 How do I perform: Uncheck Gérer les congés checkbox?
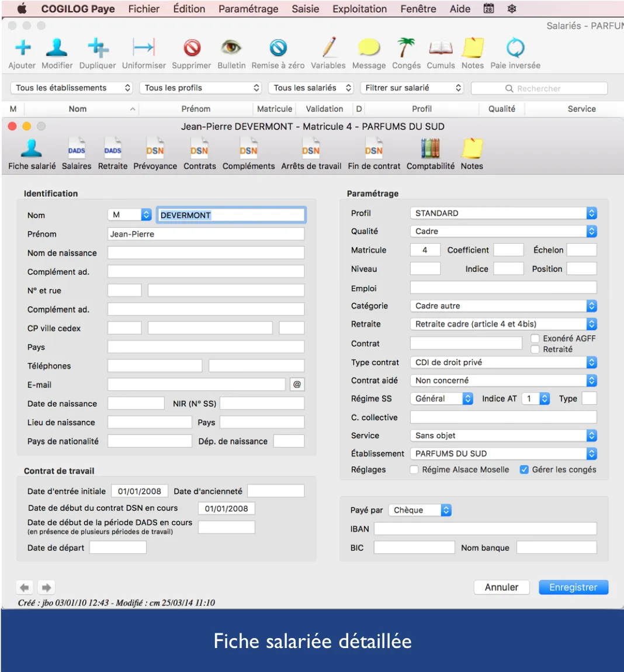click(x=524, y=470)
